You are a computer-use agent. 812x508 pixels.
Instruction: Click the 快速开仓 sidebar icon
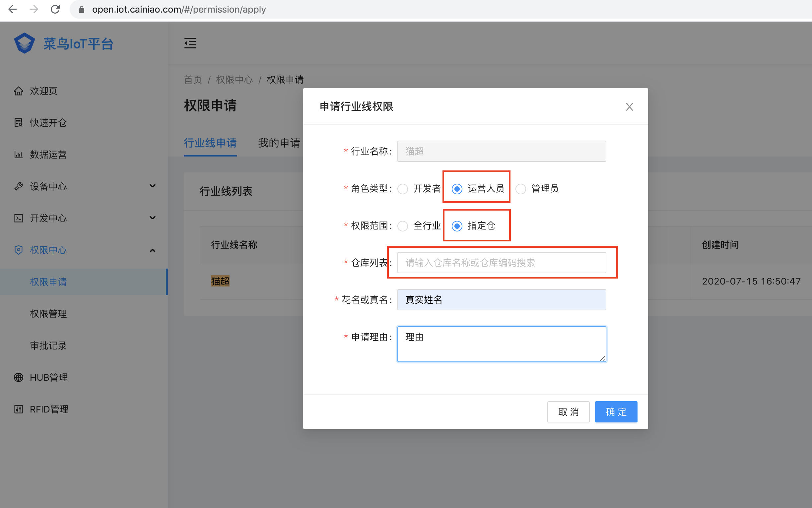(19, 123)
